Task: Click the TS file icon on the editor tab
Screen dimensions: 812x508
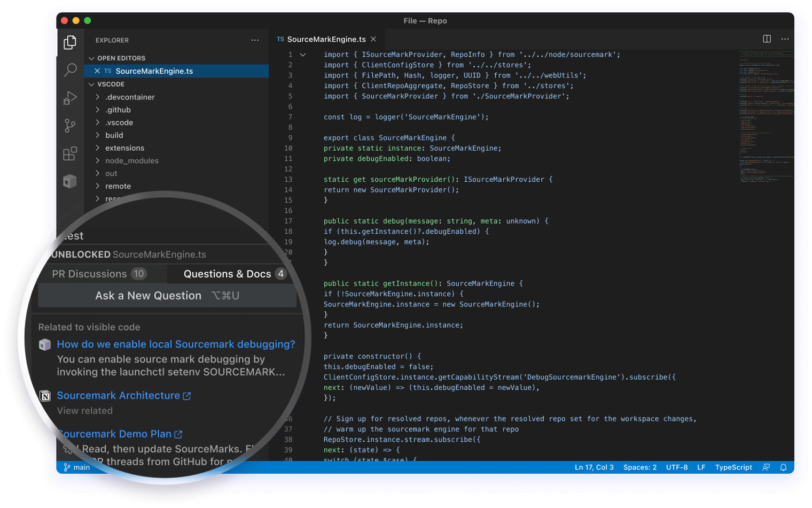Action: (x=280, y=39)
